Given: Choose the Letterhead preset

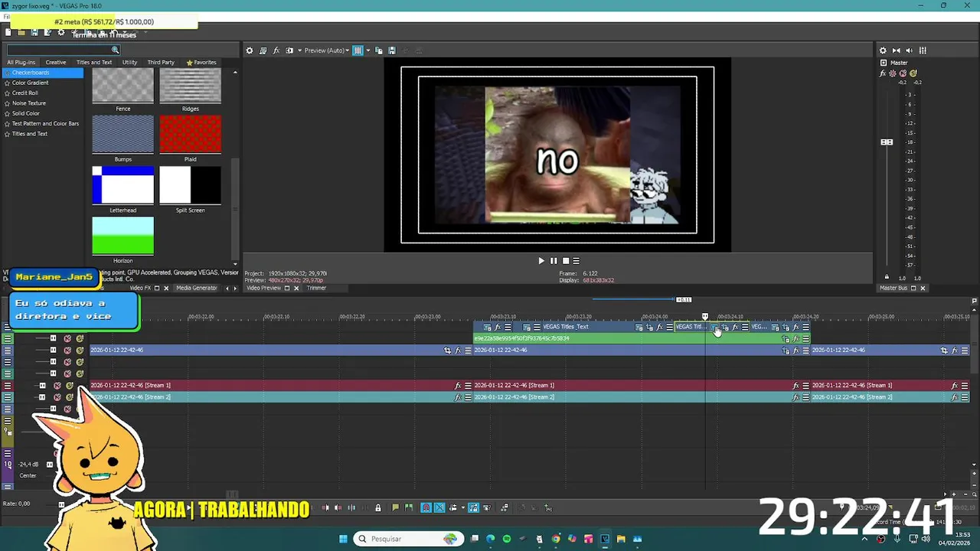Looking at the screenshot, I should tap(122, 185).
